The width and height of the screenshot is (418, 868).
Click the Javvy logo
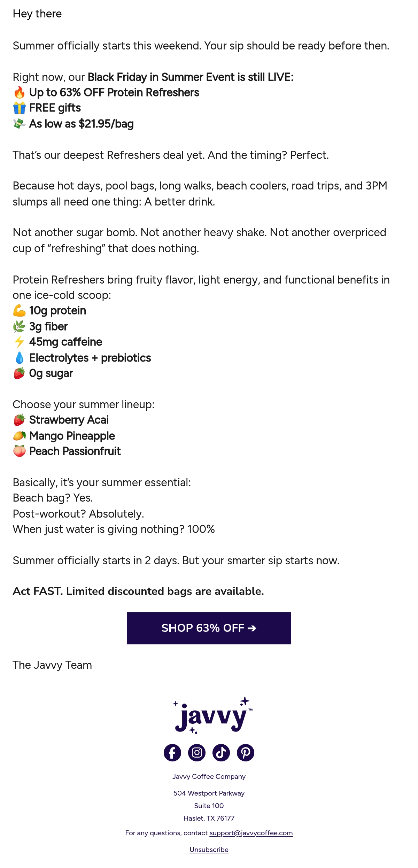click(x=212, y=715)
